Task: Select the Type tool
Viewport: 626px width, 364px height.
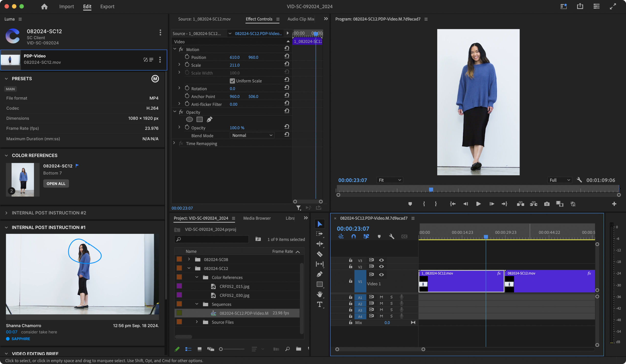Action: 320,304
